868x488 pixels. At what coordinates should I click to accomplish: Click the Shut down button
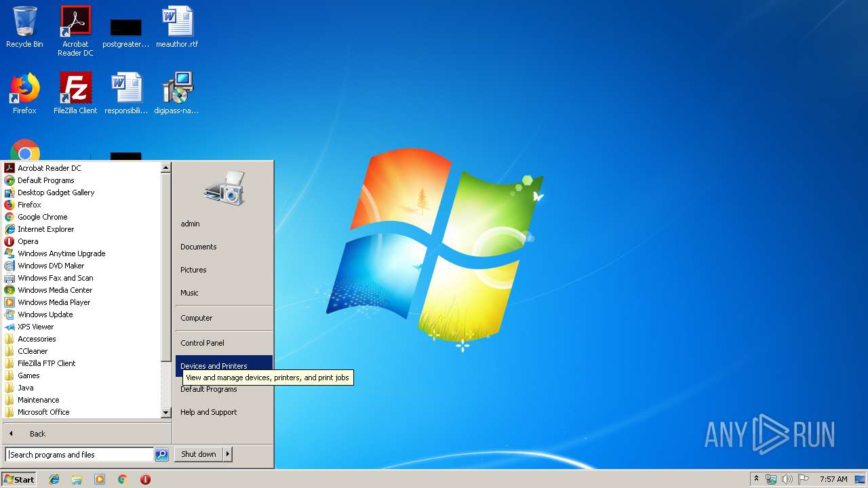[199, 454]
